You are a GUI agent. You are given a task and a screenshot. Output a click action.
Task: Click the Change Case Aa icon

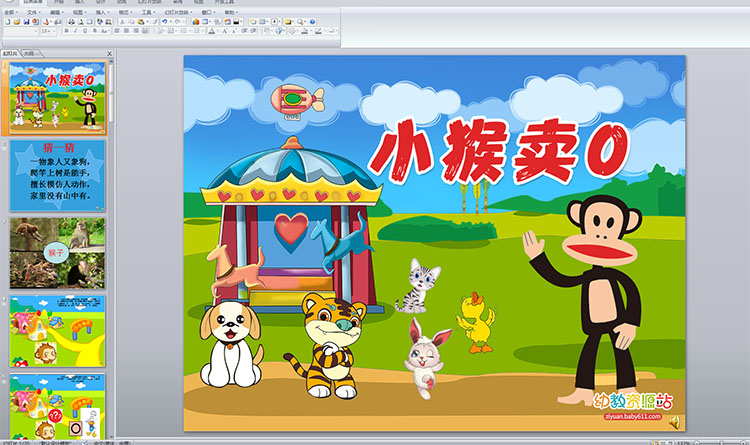pos(104,31)
